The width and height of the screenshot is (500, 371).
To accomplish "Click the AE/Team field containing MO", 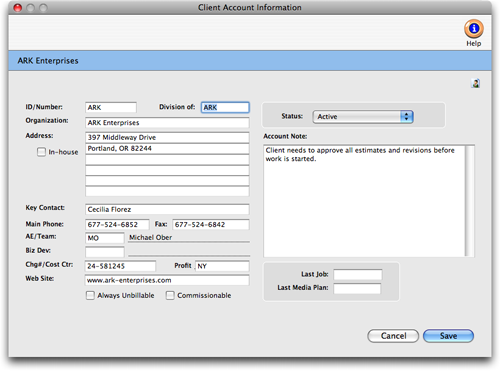I will tap(105, 238).
